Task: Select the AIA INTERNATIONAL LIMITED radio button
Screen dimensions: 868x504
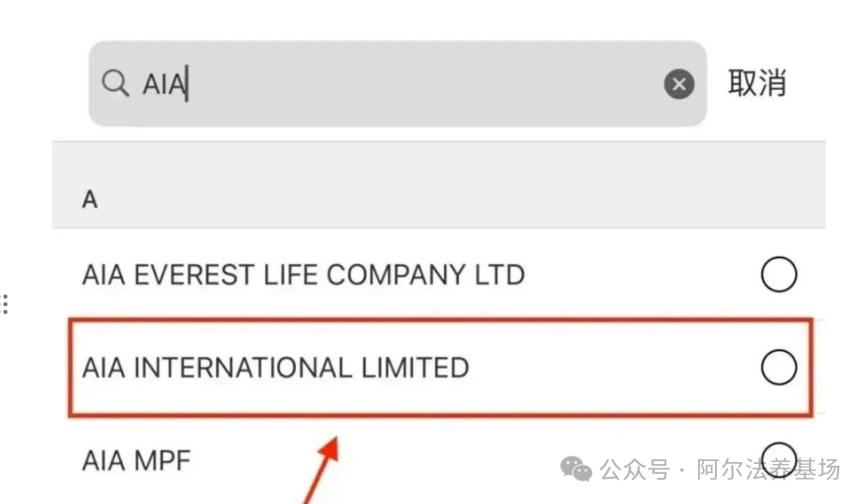Action: 778,368
